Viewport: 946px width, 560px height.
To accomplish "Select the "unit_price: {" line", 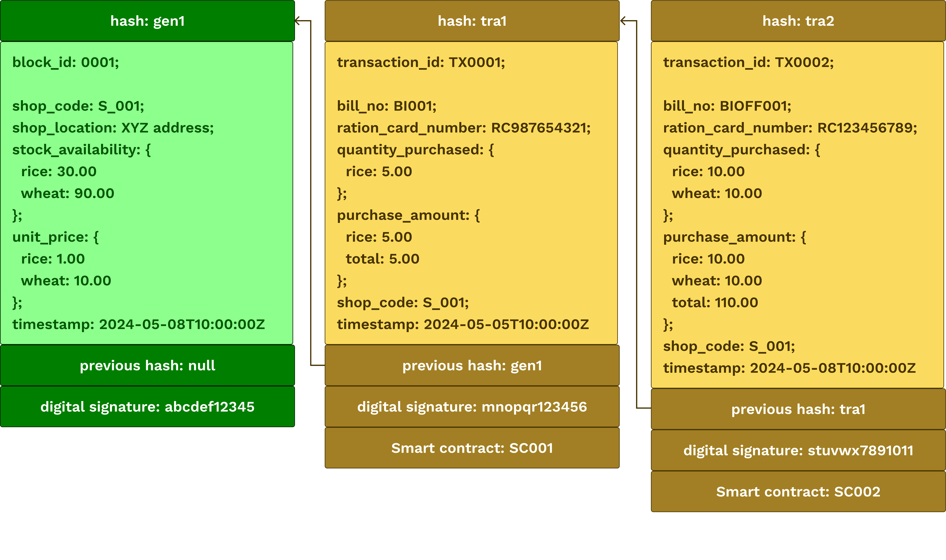I will coord(55,237).
